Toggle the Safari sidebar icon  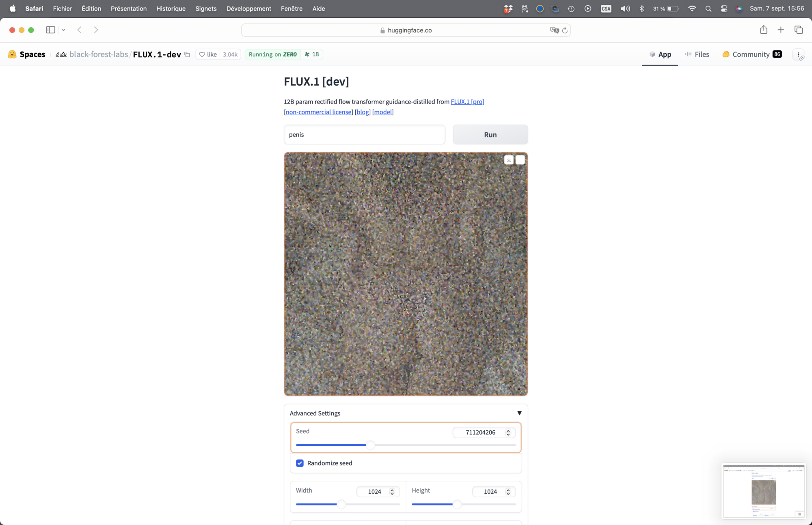pyautogui.click(x=50, y=30)
